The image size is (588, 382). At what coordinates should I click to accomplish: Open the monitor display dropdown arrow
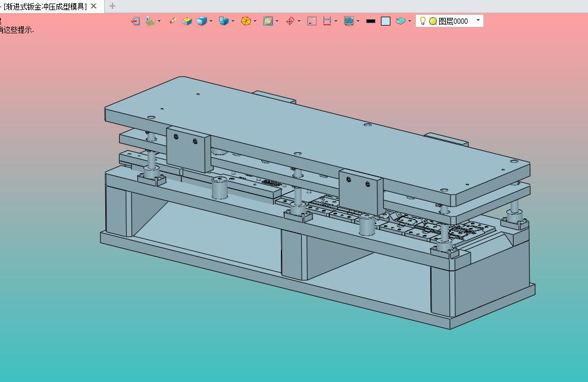pos(358,21)
